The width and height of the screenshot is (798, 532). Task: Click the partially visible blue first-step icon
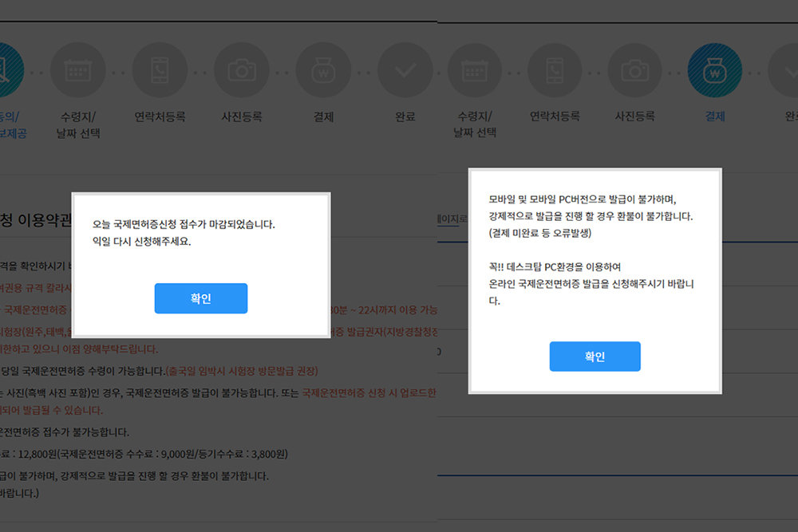11,70
